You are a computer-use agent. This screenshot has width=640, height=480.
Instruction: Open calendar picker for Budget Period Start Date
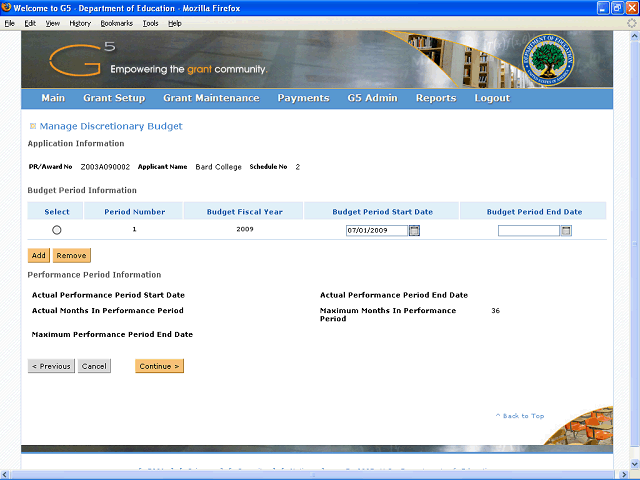[x=414, y=231]
